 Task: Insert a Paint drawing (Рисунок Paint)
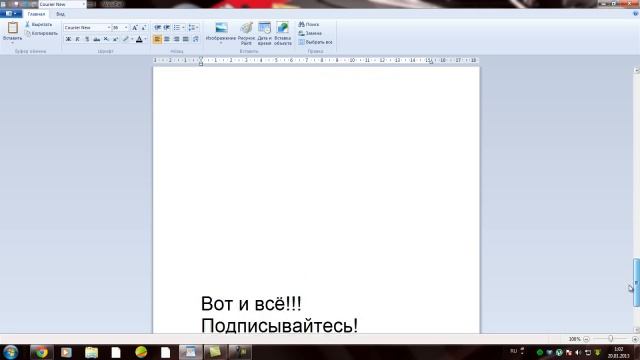246,33
